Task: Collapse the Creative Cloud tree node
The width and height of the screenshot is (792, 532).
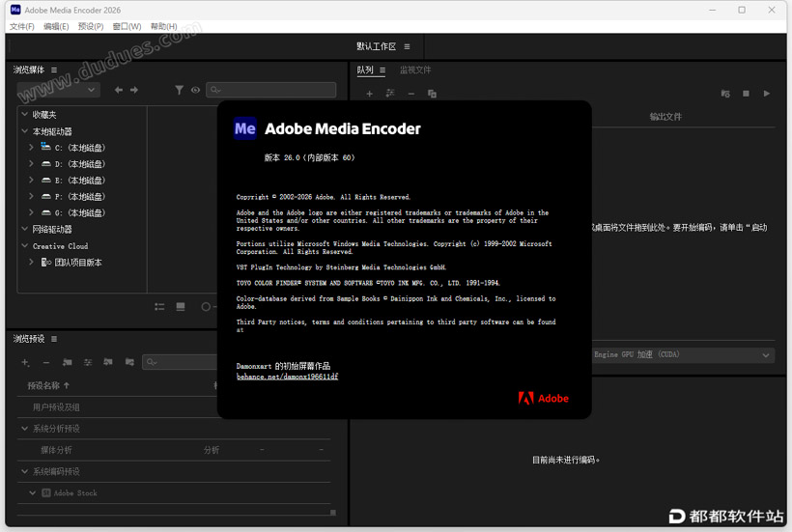Action: [x=24, y=246]
